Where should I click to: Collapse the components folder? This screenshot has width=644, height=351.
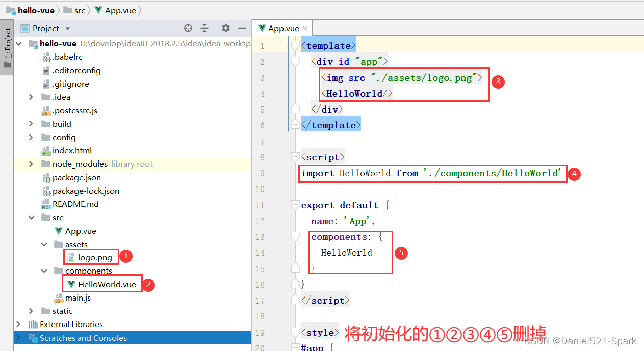(44, 271)
